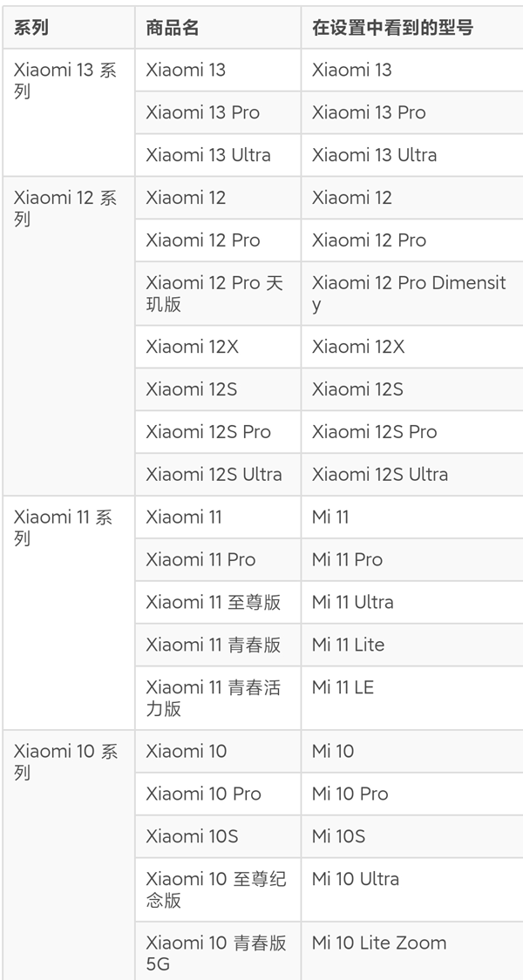Select the Xiaomi 13 系列 series cell
Viewport: 523px width, 980px height.
[x=65, y=81]
